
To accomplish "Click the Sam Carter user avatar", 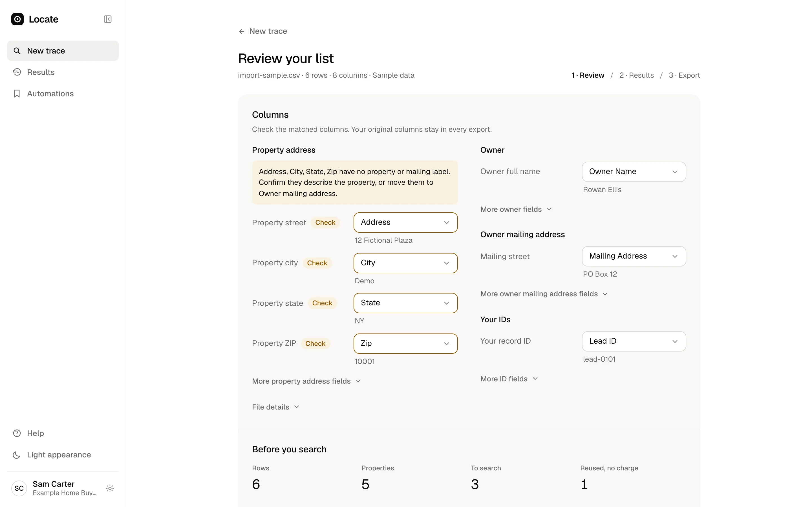I will tap(19, 488).
